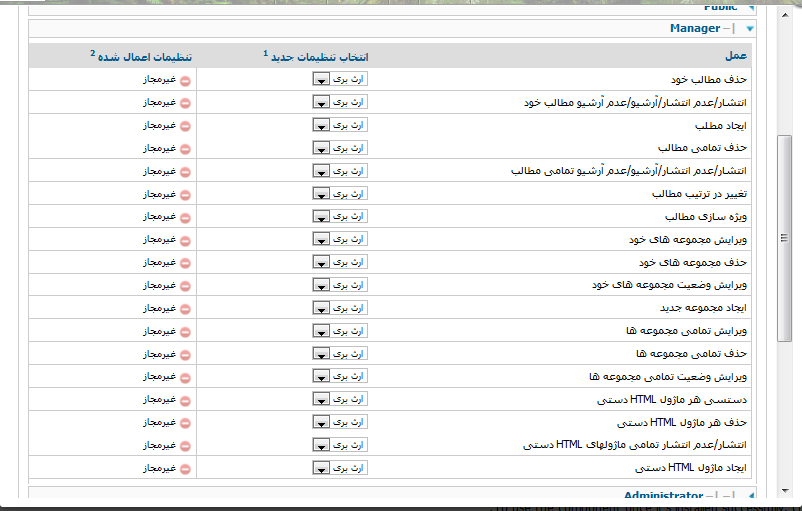This screenshot has height=511, width=802.
Task: Click the 'تنظیمات اعمال شده' column header
Action: (143, 56)
